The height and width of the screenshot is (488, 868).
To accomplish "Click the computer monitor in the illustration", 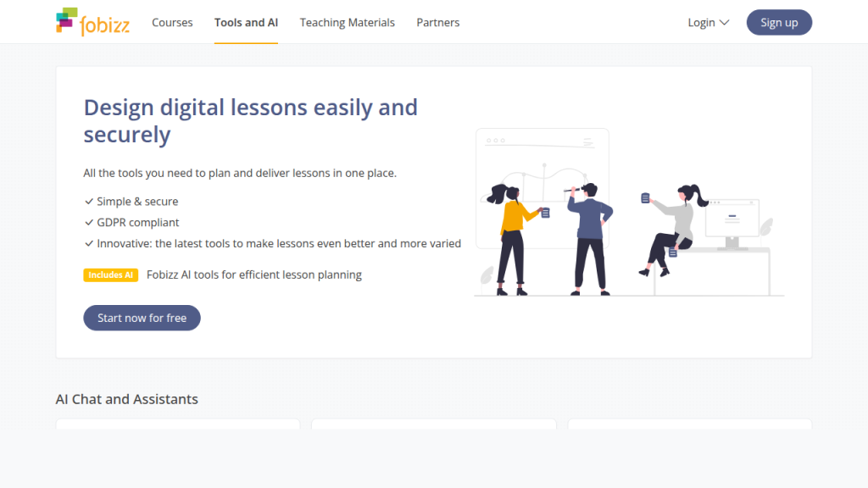I will [732, 222].
